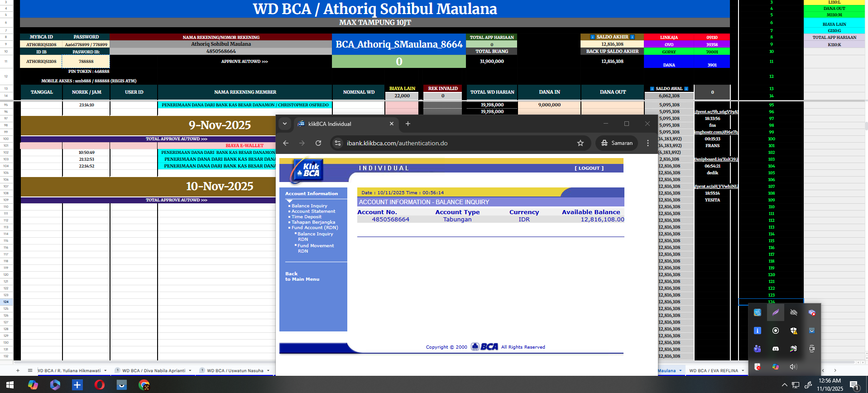The image size is (868, 393).
Task: Open the Discord tray icon
Action: tap(775, 349)
